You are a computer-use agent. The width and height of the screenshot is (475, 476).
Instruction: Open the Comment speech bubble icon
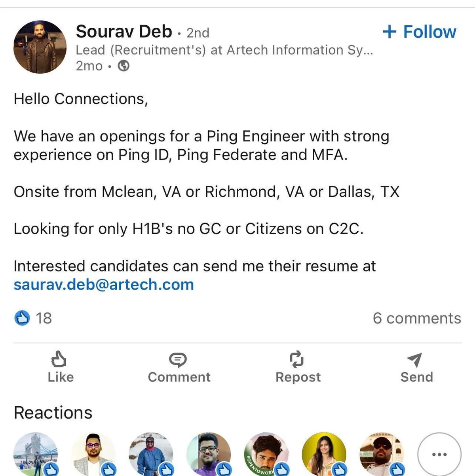tap(178, 360)
